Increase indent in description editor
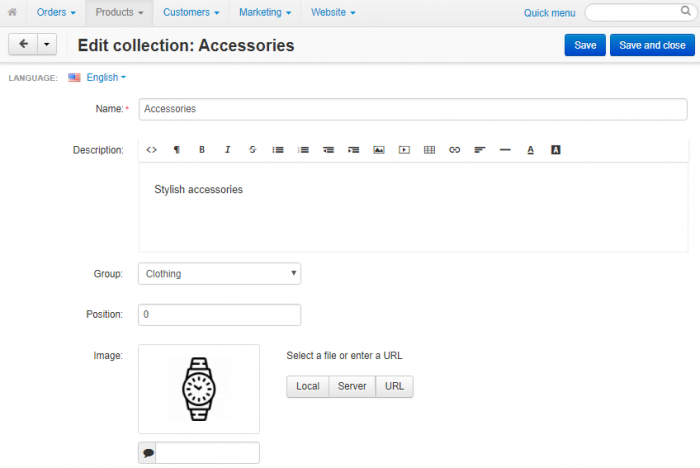Image resolution: width=700 pixels, height=468 pixels. (x=354, y=150)
